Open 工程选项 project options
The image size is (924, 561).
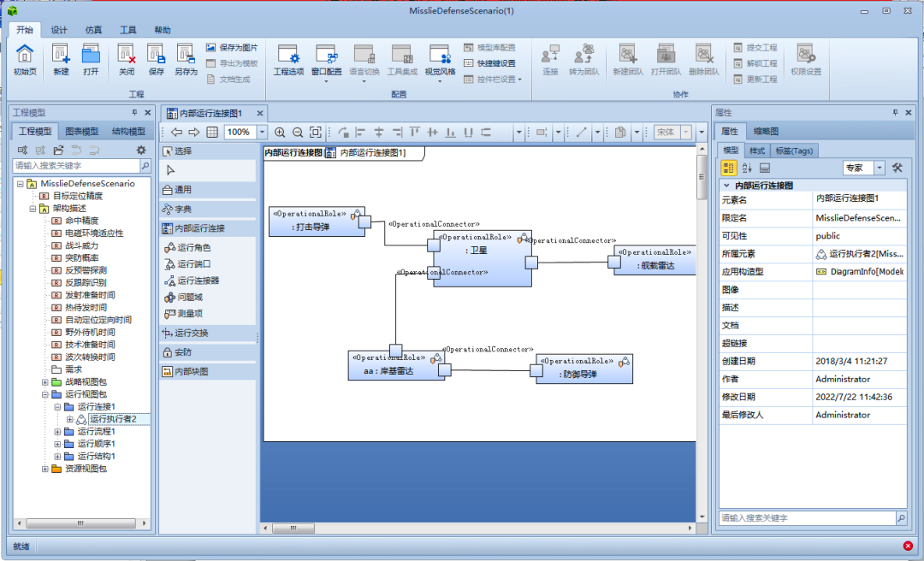pyautogui.click(x=289, y=60)
